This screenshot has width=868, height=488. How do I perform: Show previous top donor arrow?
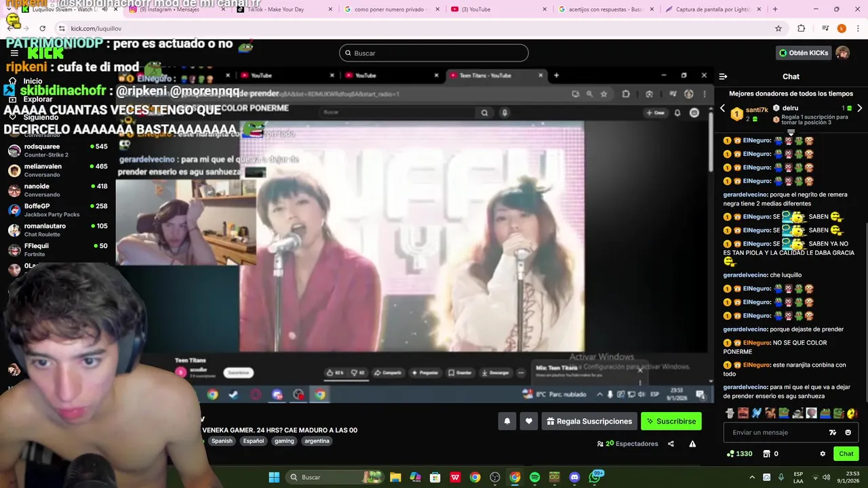pyautogui.click(x=722, y=108)
